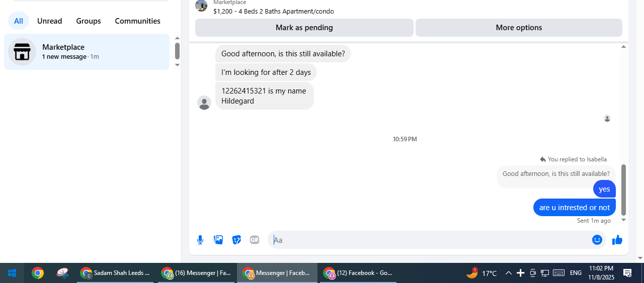
Task: Switch to the Groups tab
Action: [89, 21]
